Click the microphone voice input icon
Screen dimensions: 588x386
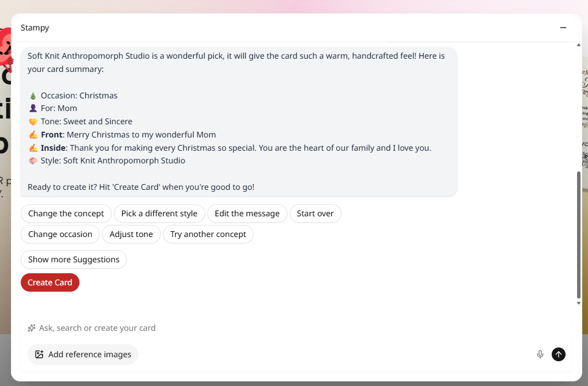click(540, 354)
